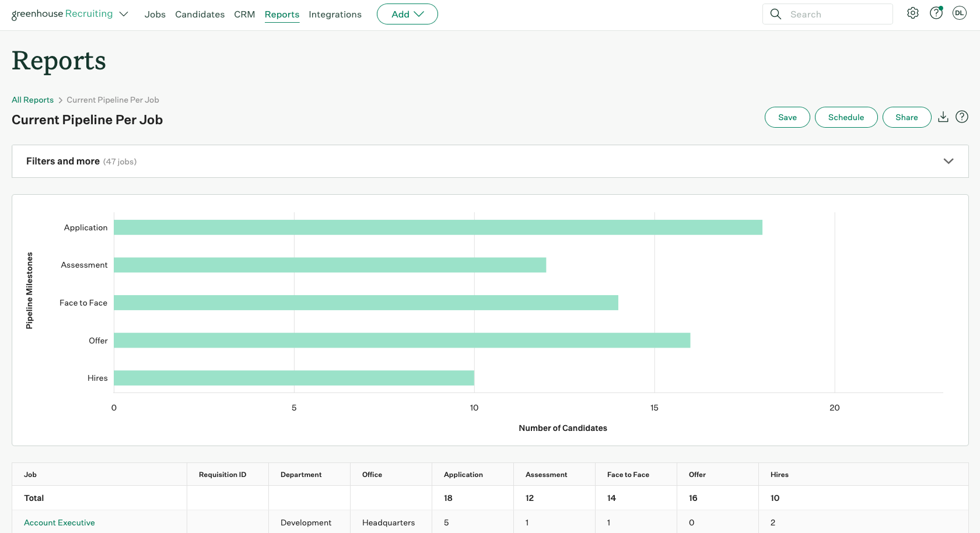This screenshot has width=980, height=533.
Task: Open the Add dropdown menu
Action: [x=407, y=14]
